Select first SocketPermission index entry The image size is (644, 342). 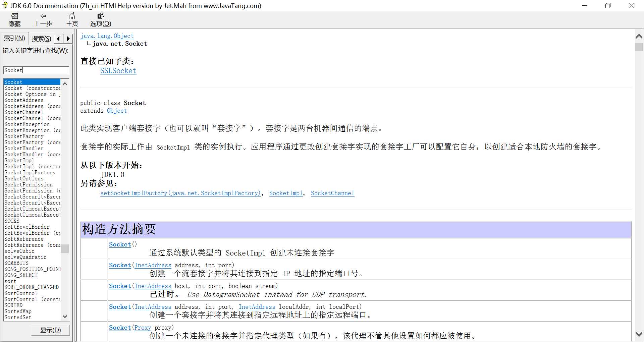pyautogui.click(x=29, y=184)
